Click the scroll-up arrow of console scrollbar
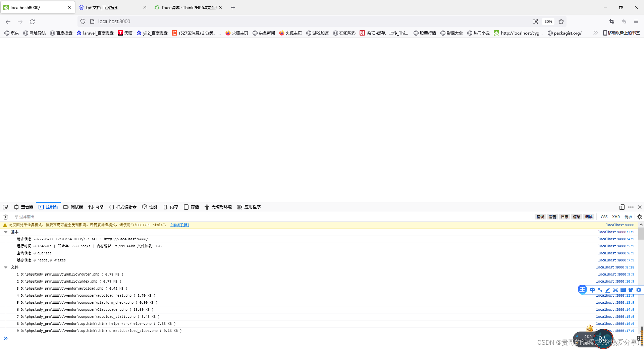Viewport: 644px width, 349px height. [x=641, y=224]
